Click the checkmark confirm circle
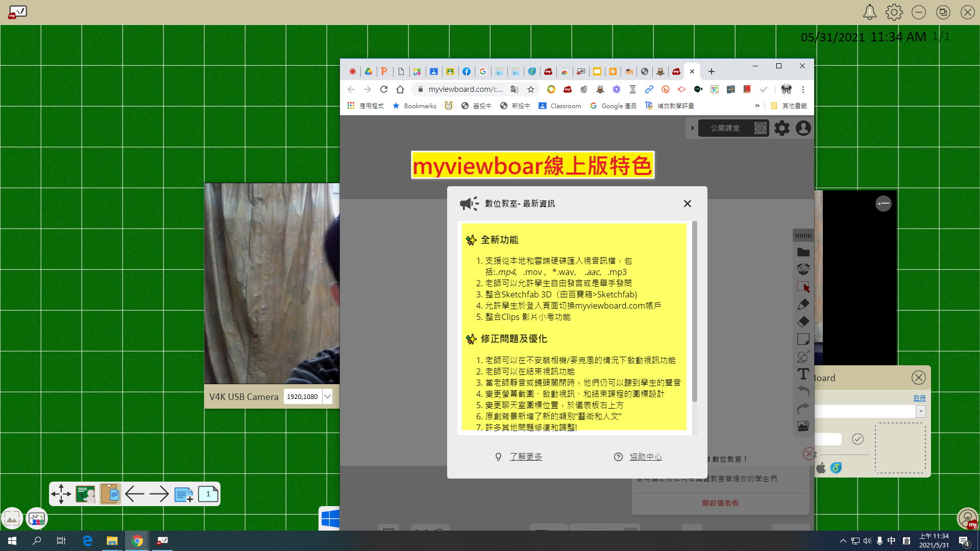This screenshot has height=551, width=980. coord(857,439)
